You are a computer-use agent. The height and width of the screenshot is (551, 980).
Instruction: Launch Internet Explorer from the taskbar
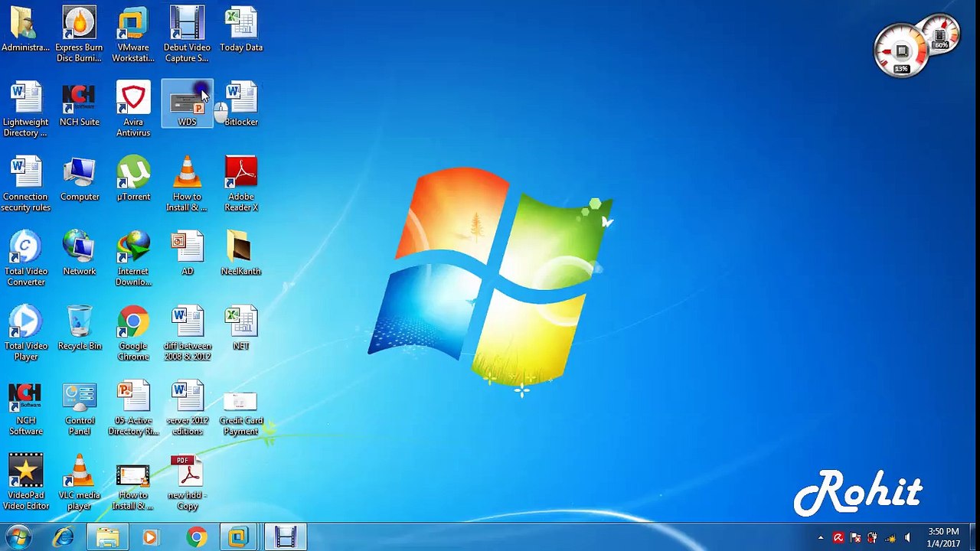[64, 537]
